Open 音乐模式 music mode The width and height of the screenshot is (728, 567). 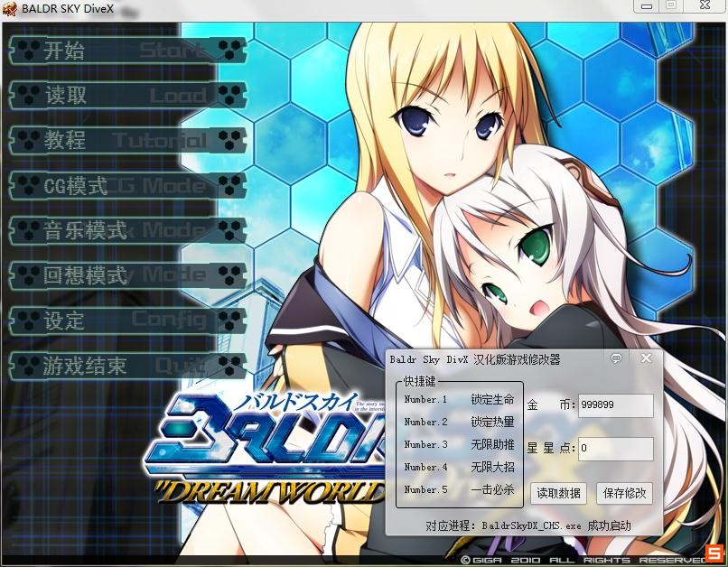point(127,230)
